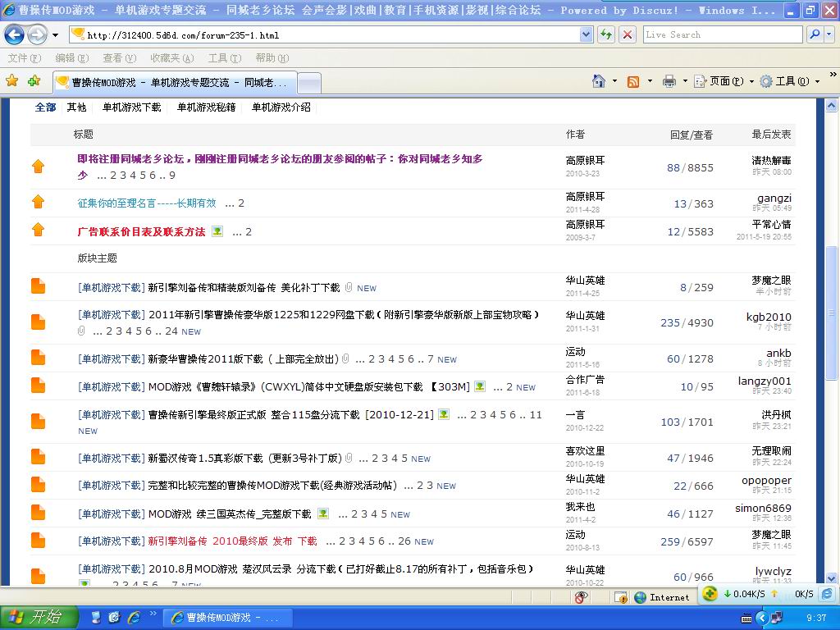Image resolution: width=840 pixels, height=630 pixels.
Task: Click the Add to Favorites icon
Action: tap(34, 81)
